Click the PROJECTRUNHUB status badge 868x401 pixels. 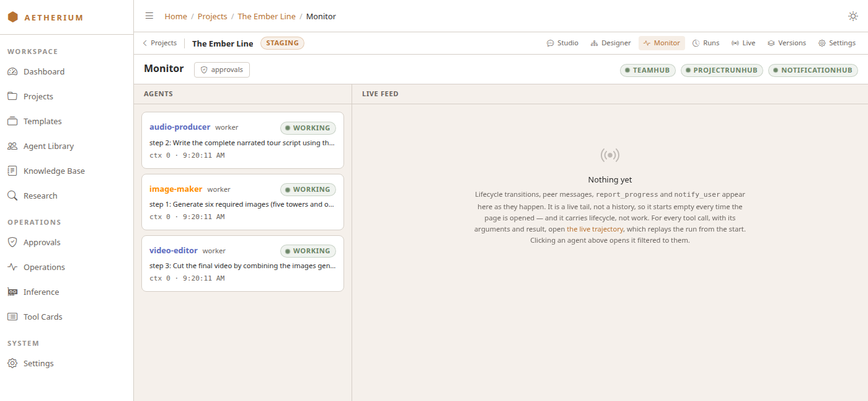click(x=722, y=70)
